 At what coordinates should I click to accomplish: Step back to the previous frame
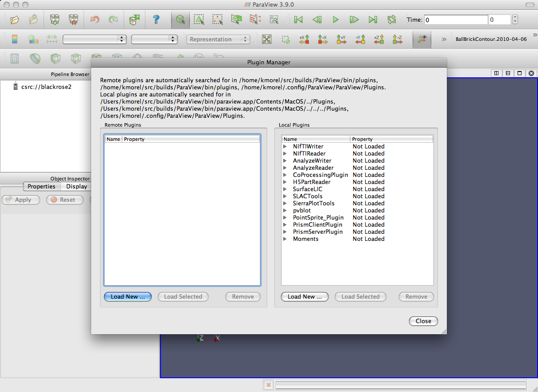tap(317, 20)
